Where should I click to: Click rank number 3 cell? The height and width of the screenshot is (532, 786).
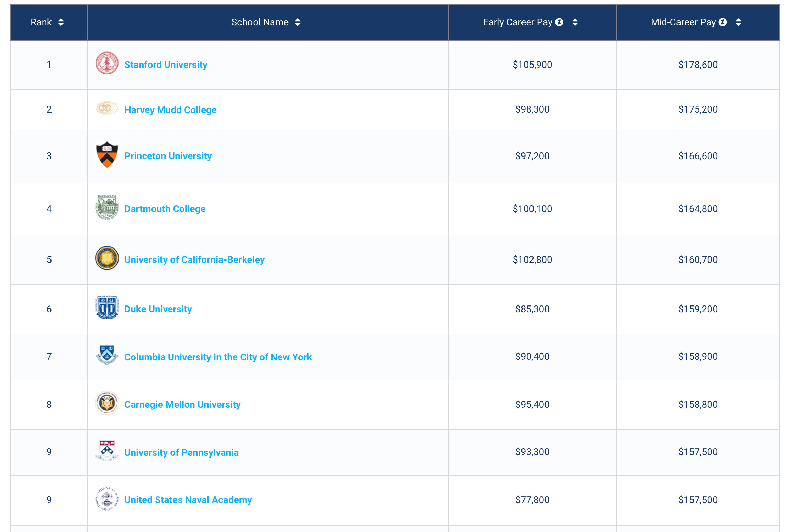[x=49, y=156]
